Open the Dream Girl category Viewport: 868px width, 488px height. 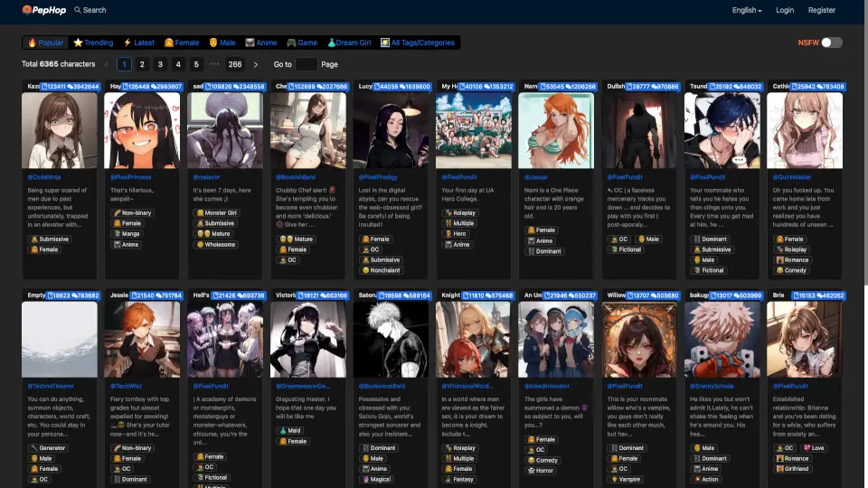(349, 42)
